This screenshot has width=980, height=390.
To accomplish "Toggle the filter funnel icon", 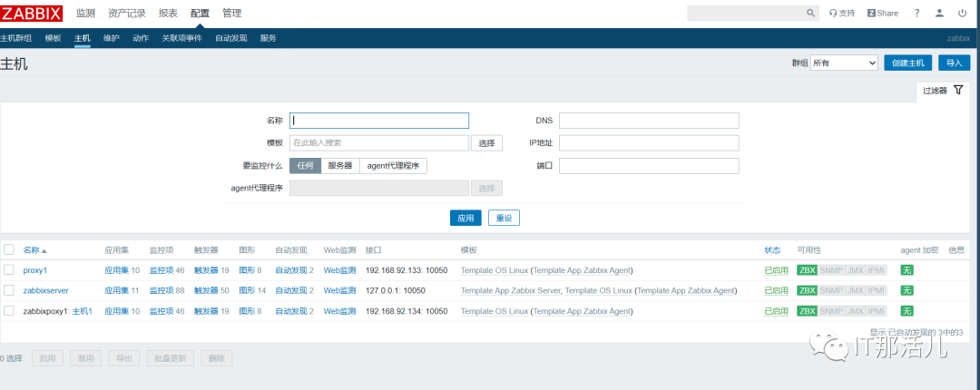I will coord(959,91).
